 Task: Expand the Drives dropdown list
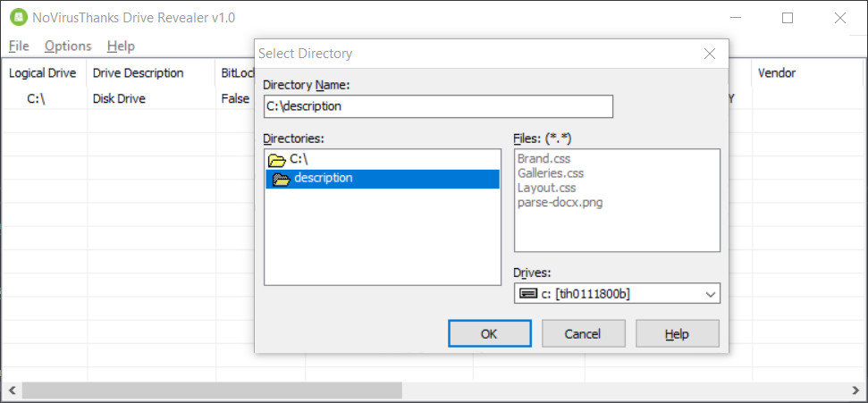[711, 294]
